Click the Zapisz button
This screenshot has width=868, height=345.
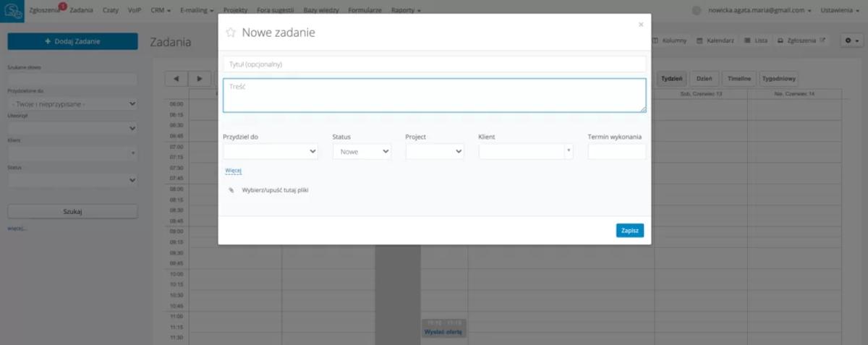[630, 230]
